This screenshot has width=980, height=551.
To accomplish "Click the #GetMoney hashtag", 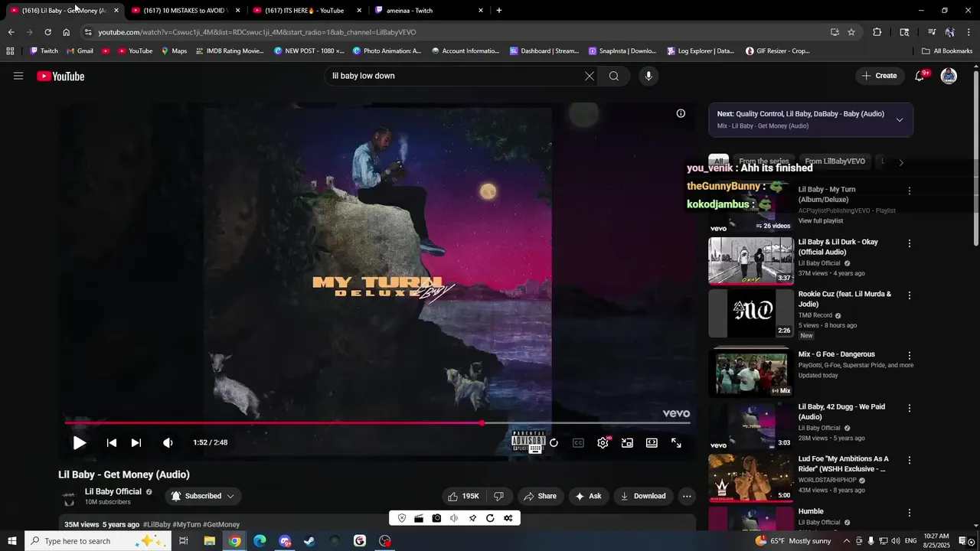I will [221, 524].
